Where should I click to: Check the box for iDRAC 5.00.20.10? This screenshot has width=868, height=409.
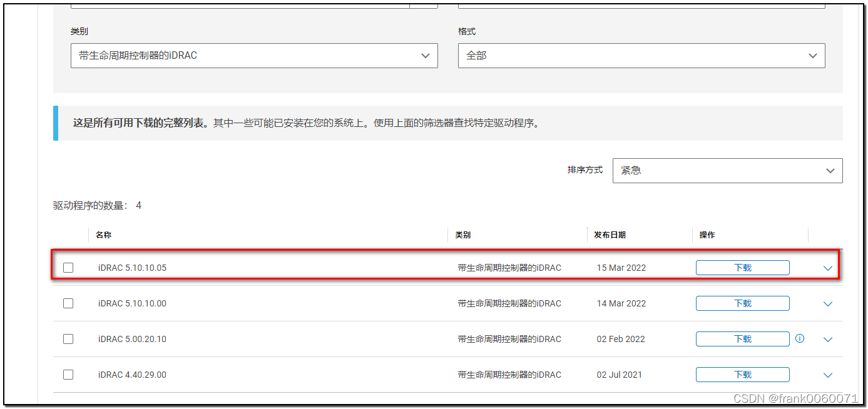[x=68, y=339]
